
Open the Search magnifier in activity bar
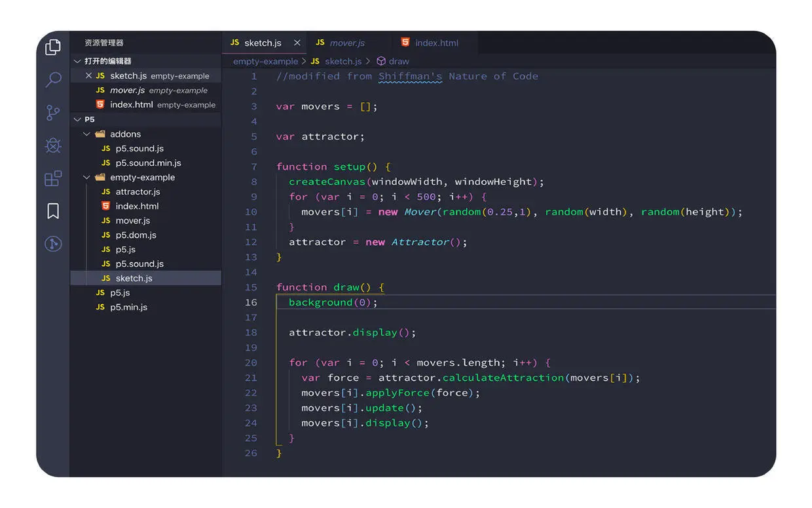click(53, 80)
